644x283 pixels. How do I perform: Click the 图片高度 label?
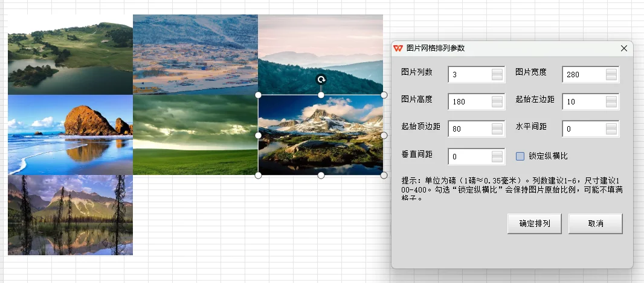click(417, 99)
